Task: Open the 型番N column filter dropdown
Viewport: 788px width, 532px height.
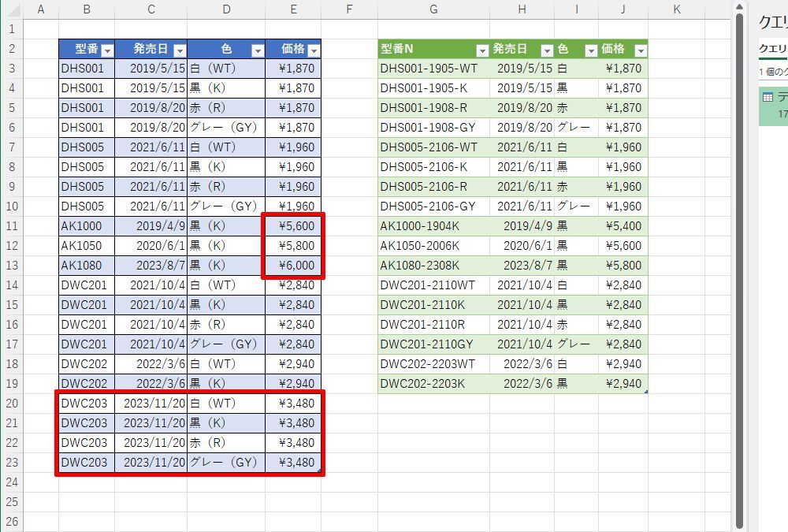Action: [x=481, y=50]
